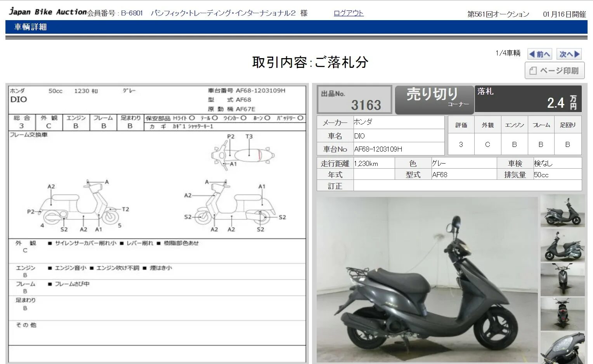
Task: Go to next vehicle with 次へ button
Action: tap(570, 54)
